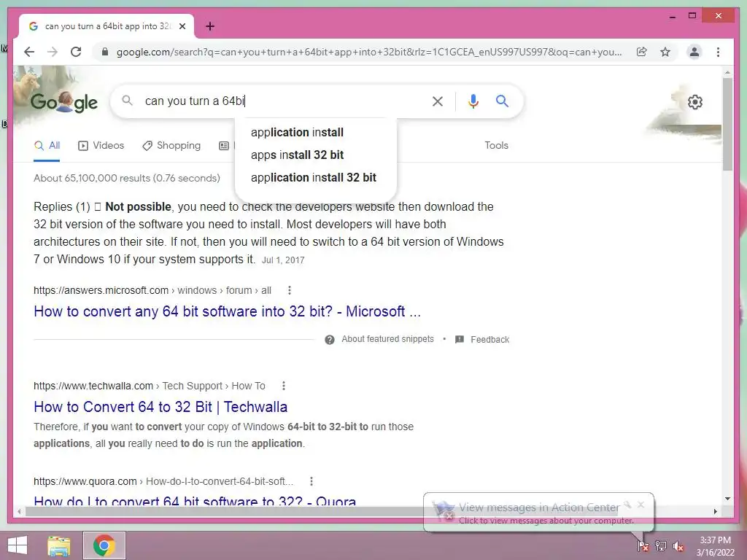The width and height of the screenshot is (747, 560).
Task: Click About featured snippets help icon
Action: pos(329,340)
